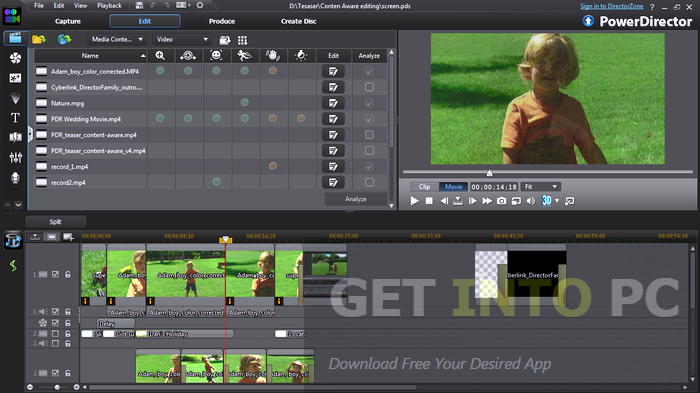
Task: Click the import media folder icon
Action: pos(39,39)
